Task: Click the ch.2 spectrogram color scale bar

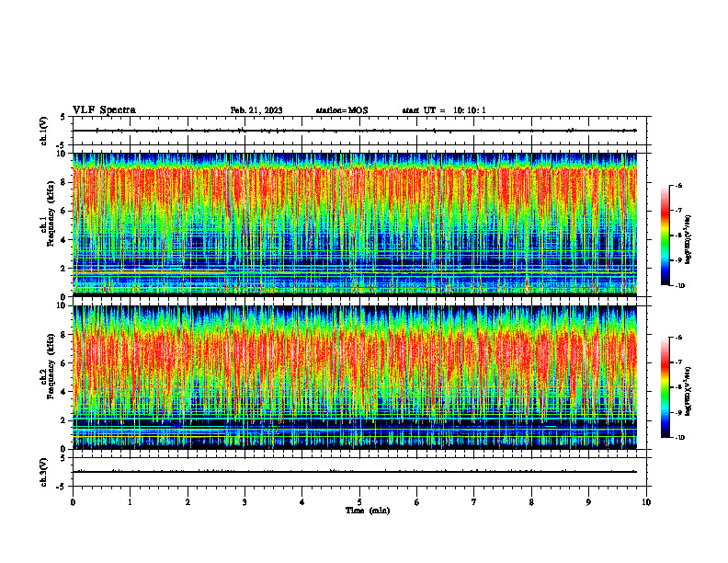Action: tap(665, 387)
